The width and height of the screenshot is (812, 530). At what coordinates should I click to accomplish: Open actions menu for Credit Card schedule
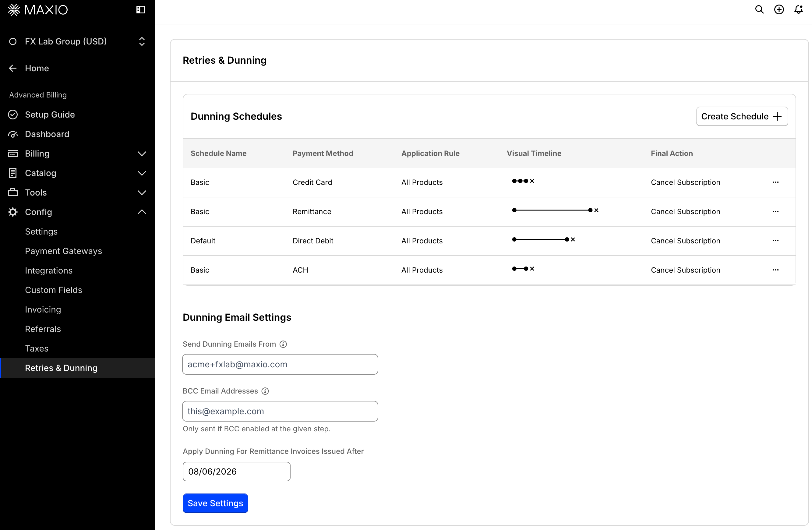pos(775,182)
